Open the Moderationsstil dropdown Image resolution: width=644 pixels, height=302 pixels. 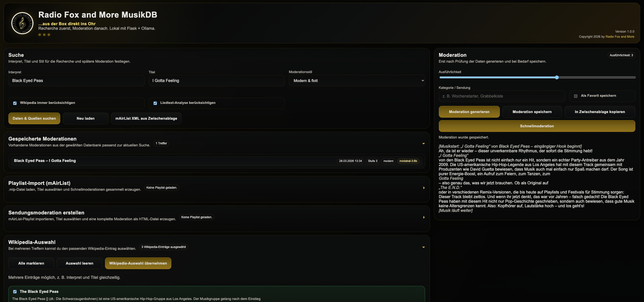tap(357, 81)
